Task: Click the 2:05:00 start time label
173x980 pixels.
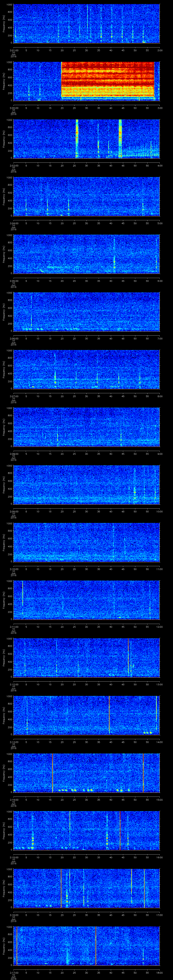Action: click(x=14, y=280)
